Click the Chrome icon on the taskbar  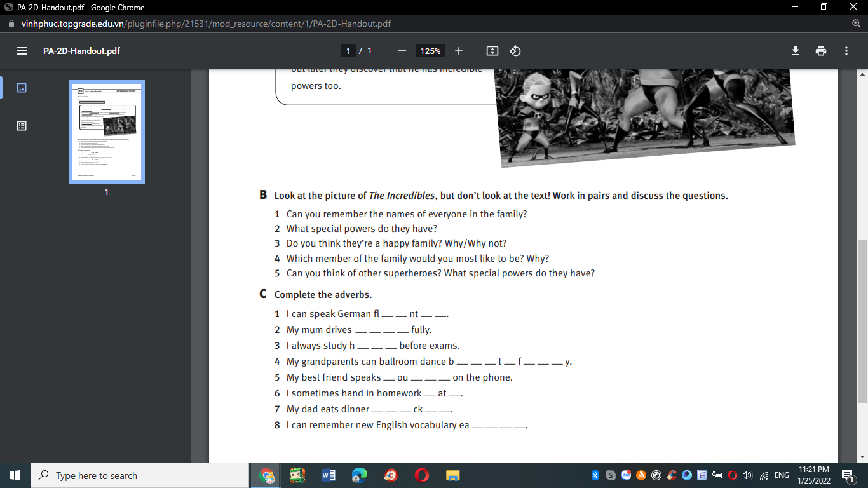(267, 475)
